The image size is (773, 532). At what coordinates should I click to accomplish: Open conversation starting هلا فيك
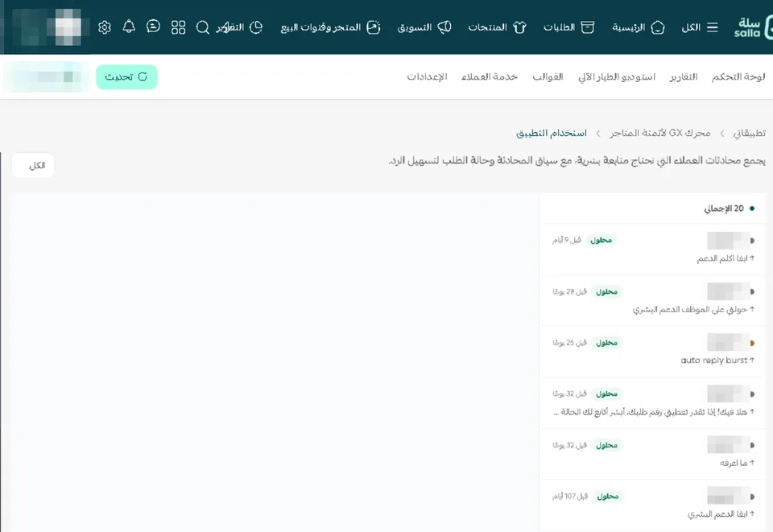pyautogui.click(x=653, y=403)
